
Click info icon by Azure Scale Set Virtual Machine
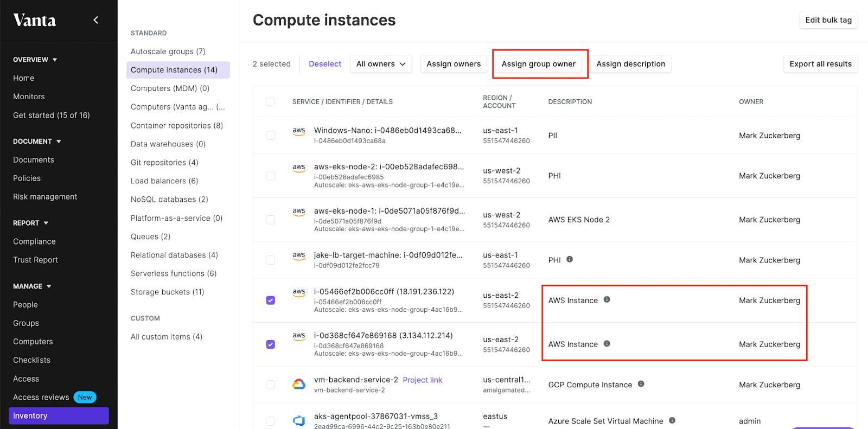click(x=672, y=420)
